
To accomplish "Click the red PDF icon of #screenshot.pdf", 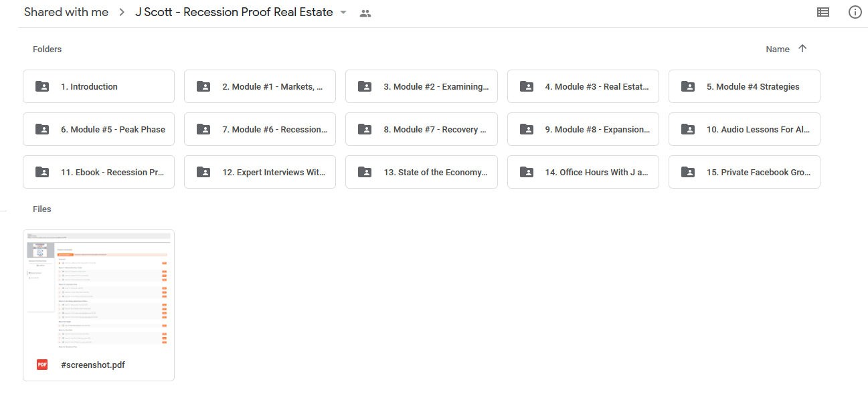I will click(42, 365).
